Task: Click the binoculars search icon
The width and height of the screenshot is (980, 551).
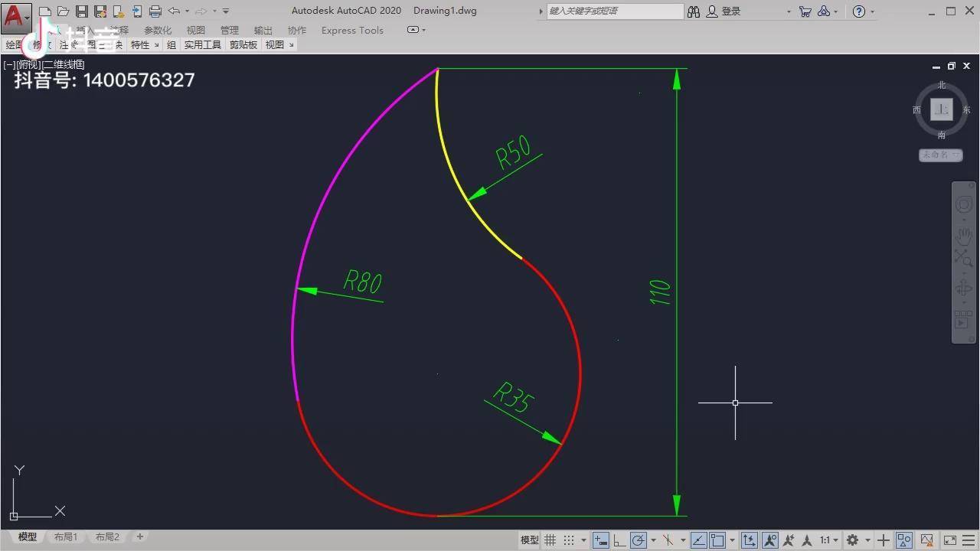Action: tap(694, 11)
